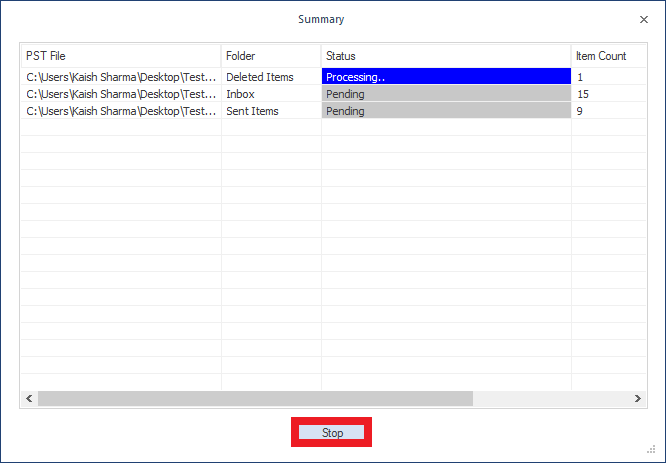Screen dimensions: 667x466
Task: Click the Pending status in Sent Items row
Action: [x=446, y=111]
